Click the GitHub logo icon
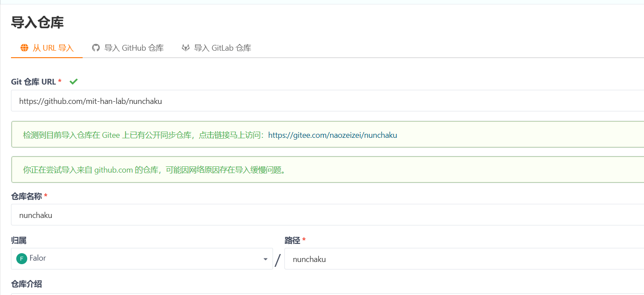Viewport: 644px width, 295px height. (x=96, y=48)
